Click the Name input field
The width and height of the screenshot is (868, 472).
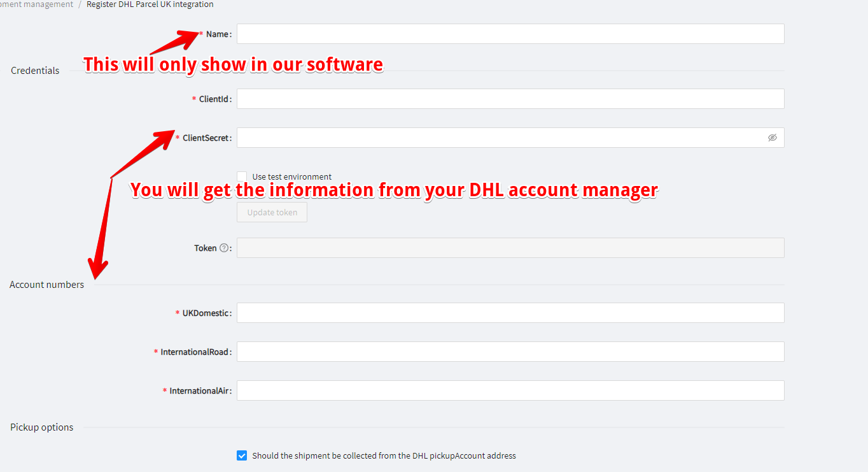click(510, 34)
